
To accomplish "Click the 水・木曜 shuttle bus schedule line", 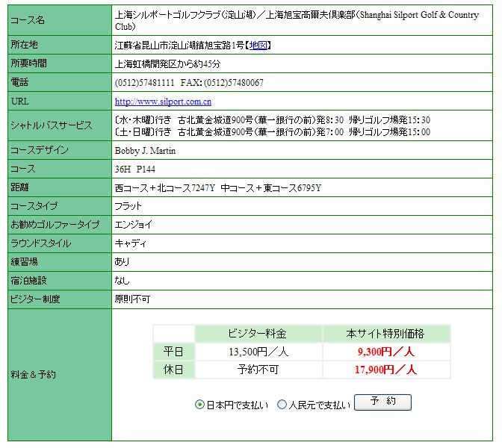I will pyautogui.click(x=273, y=120).
